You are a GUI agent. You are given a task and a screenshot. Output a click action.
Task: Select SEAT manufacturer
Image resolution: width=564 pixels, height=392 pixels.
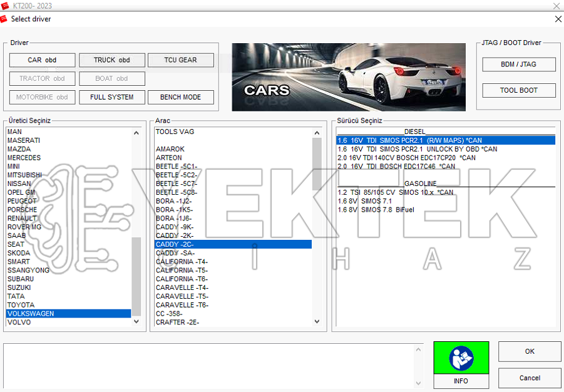point(68,244)
